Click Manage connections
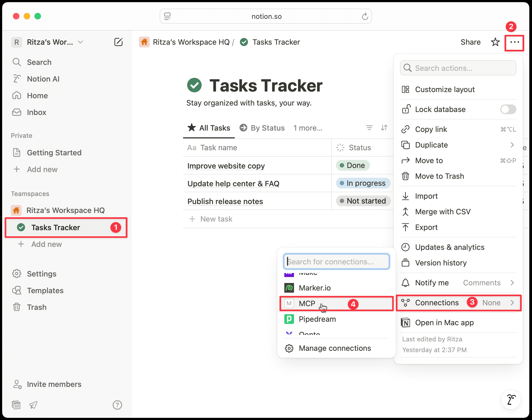The height and width of the screenshot is (420, 532). [336, 348]
